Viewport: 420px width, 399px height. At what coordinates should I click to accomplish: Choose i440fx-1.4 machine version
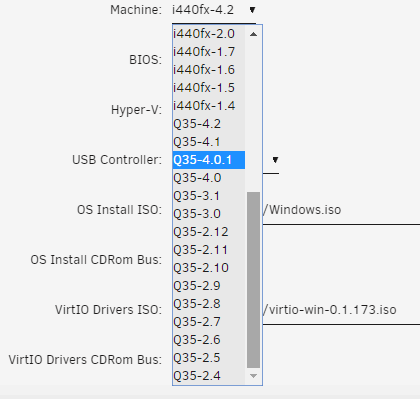209,106
